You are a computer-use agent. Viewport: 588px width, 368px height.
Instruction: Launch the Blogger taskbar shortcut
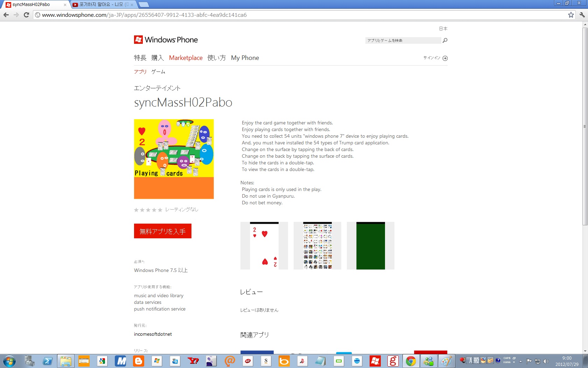[139, 361]
